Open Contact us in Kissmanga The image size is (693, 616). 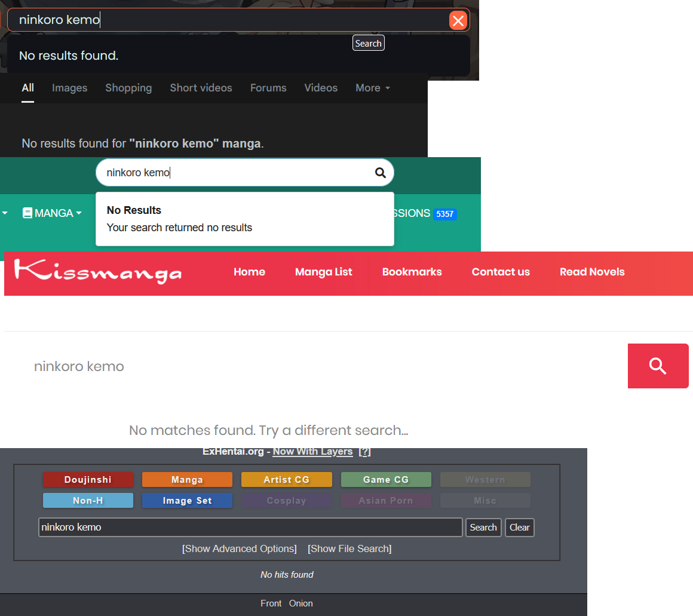501,272
